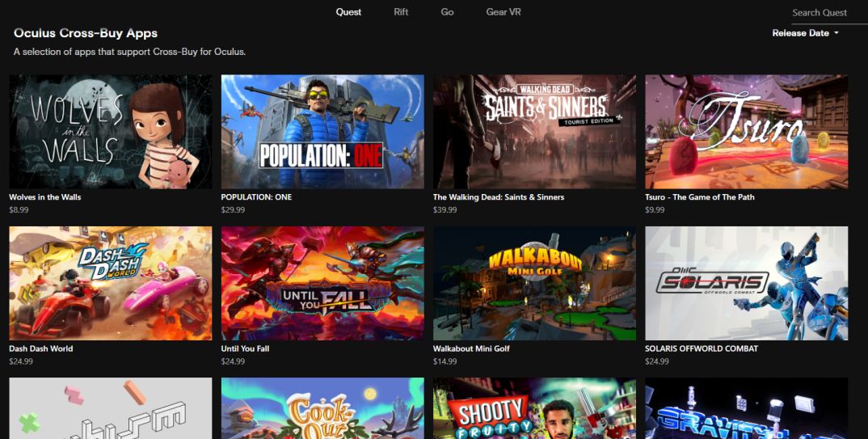The height and width of the screenshot is (439, 868).
Task: Open the Saints & Sinners cover art
Action: point(535,132)
